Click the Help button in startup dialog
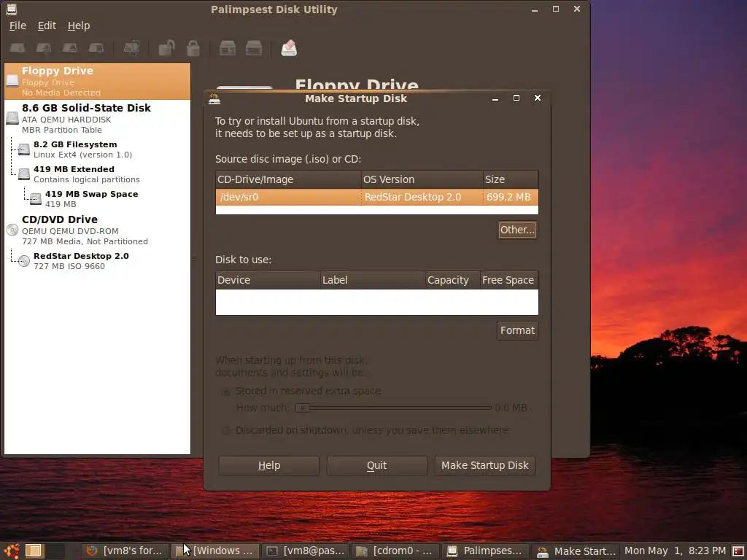The height and width of the screenshot is (560, 747). [x=269, y=465]
